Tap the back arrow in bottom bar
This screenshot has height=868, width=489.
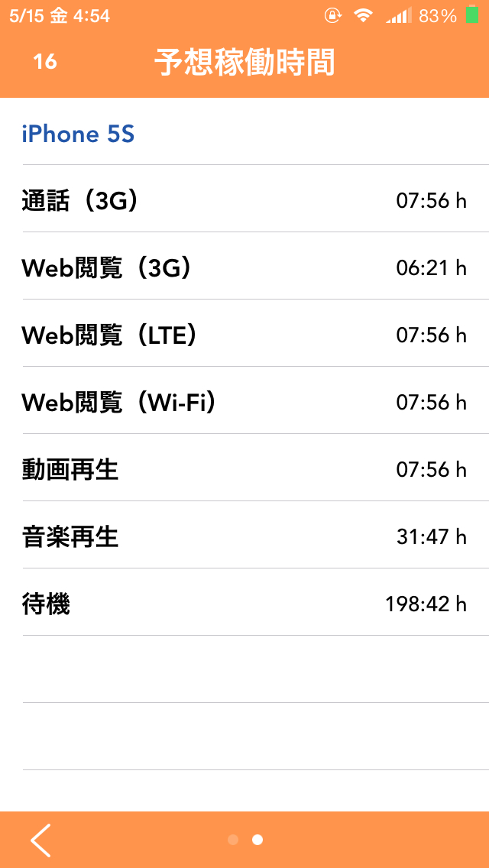[40, 840]
